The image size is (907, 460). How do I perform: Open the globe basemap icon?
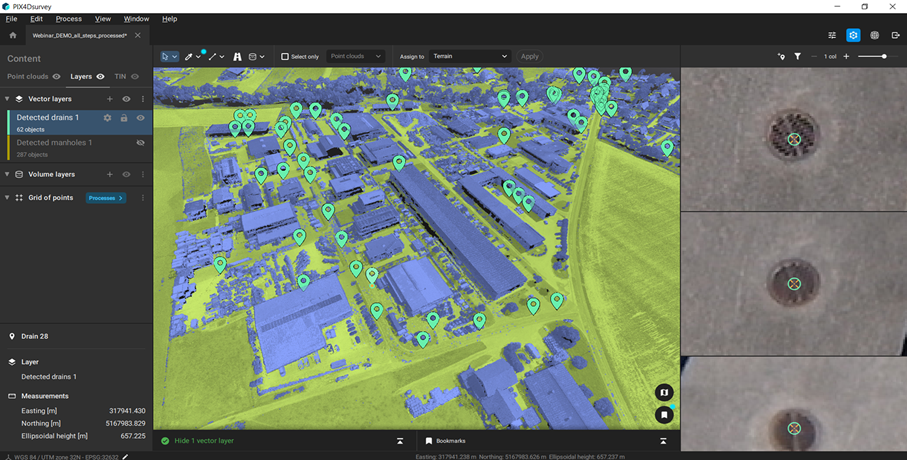[875, 35]
